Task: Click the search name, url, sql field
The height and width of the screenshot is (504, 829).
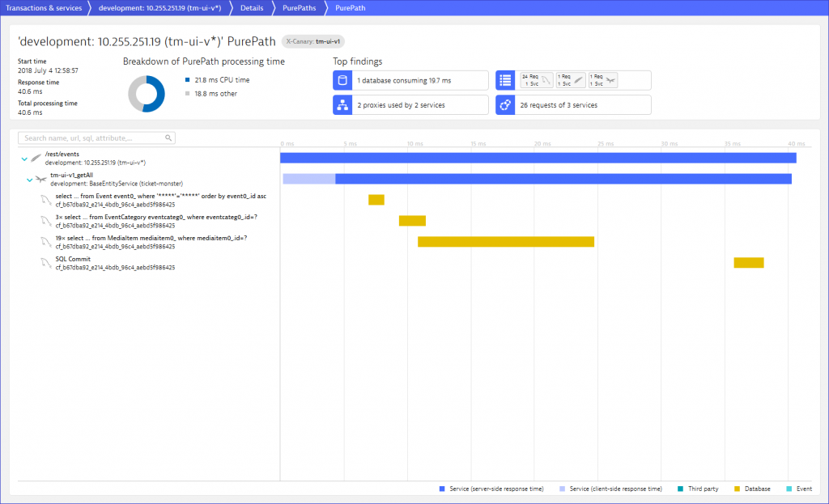Action: 93,138
